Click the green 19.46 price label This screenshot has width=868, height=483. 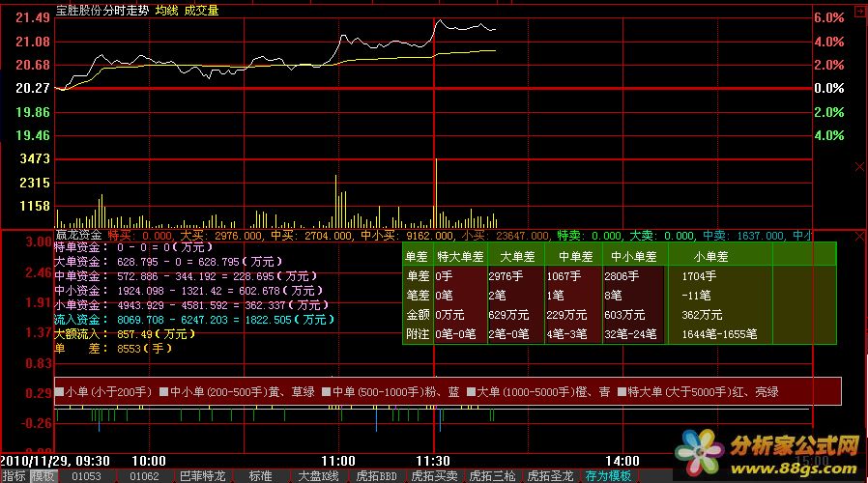click(33, 135)
